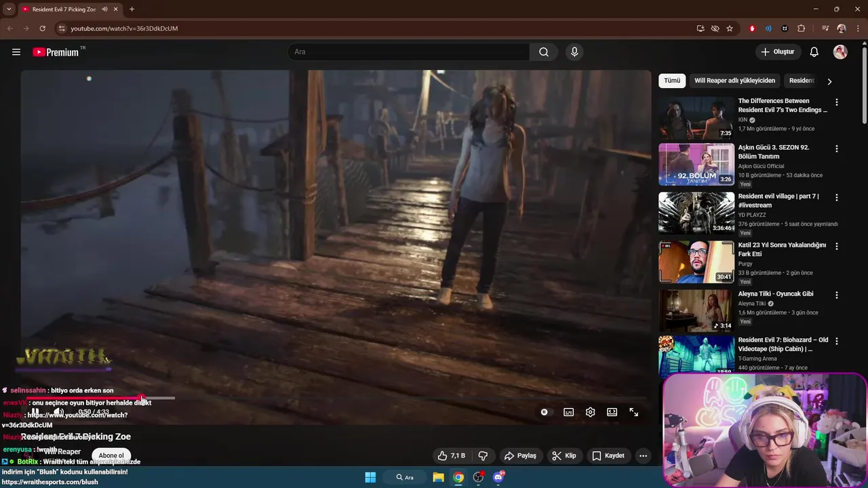Open the Chrome media controls icon
The width and height of the screenshot is (868, 488).
pyautogui.click(x=825, y=28)
